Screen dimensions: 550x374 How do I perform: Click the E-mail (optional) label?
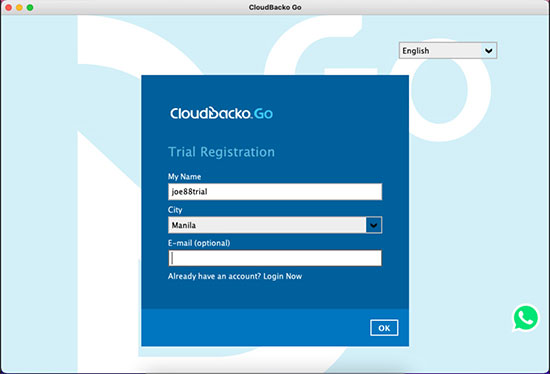click(x=199, y=243)
